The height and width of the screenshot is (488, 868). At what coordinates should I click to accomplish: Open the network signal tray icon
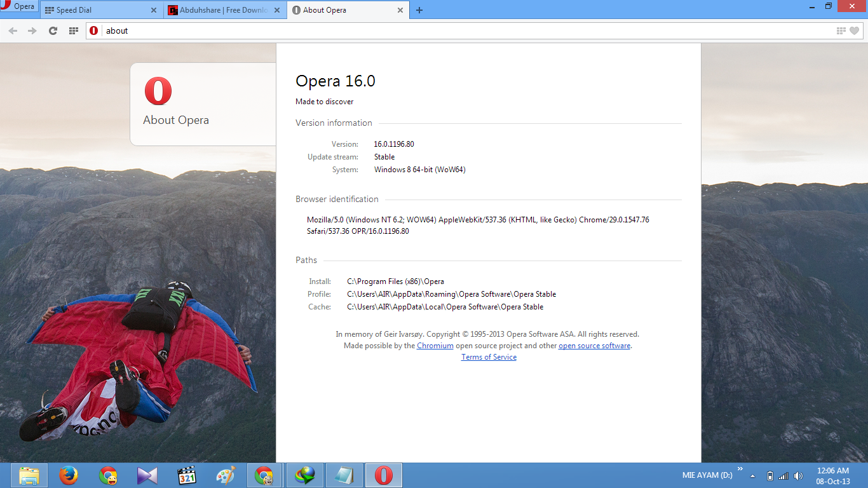point(784,476)
